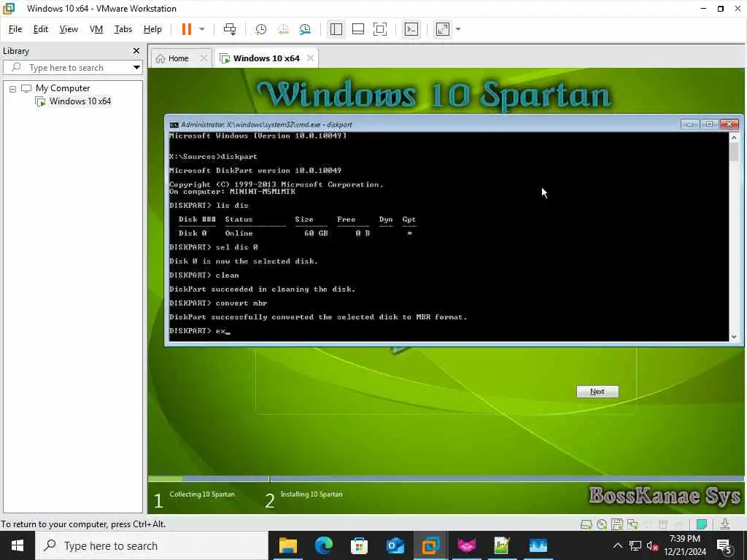Take a snapshot of the VM
The width and height of the screenshot is (747, 560).
click(260, 29)
